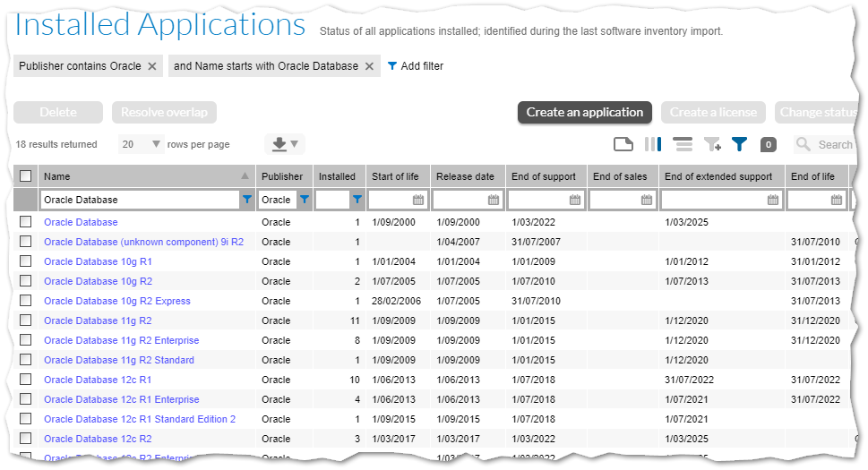Open Oracle Database 12c R1 Standard Edition 2
This screenshot has height=470, width=868.
(140, 419)
